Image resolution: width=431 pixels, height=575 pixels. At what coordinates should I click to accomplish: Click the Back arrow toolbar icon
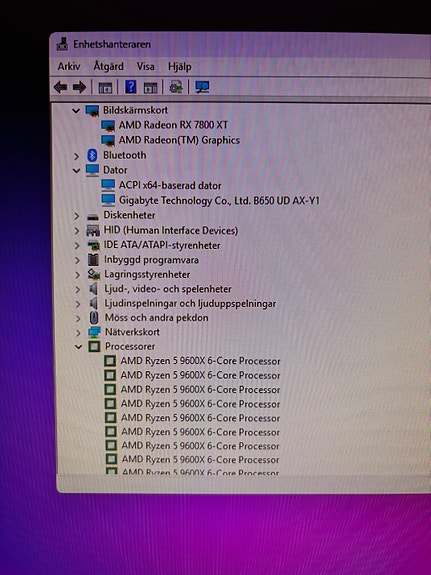pyautogui.click(x=61, y=87)
